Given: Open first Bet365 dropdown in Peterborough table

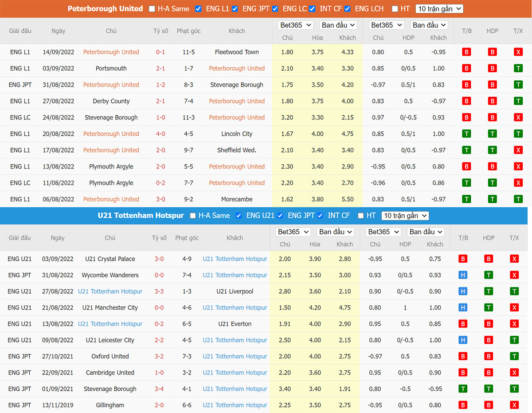Looking at the screenshot, I should coord(295,25).
